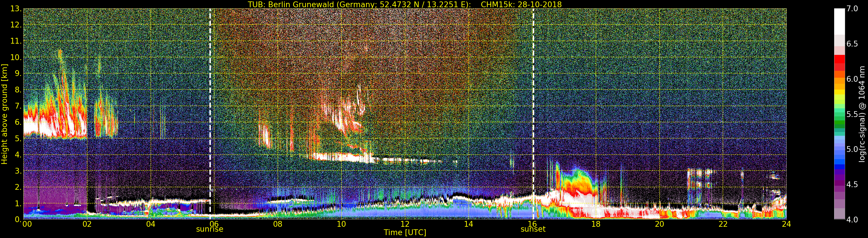Click the '1.' height axis tick label
The height and width of the screenshot is (238, 868).
18,203
